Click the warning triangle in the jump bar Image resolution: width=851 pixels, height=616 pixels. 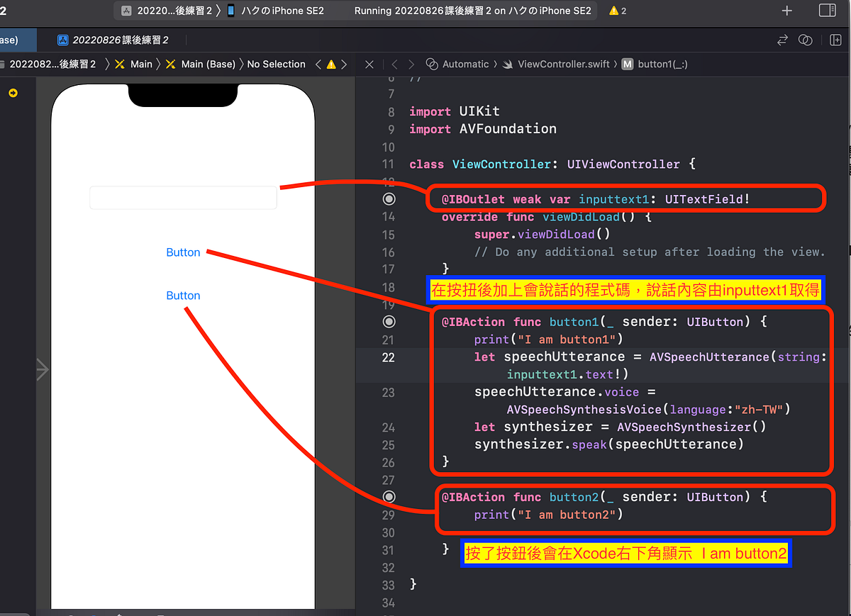330,64
